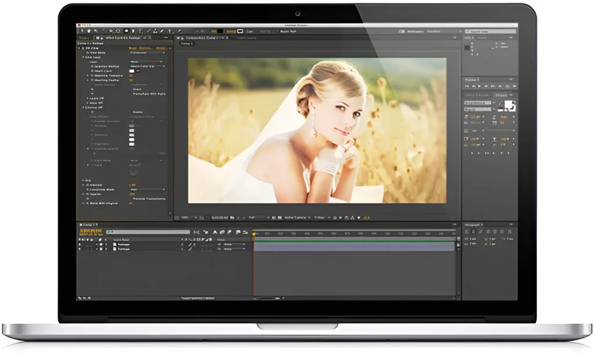The width and height of the screenshot is (595, 364).
Task: Hide layer 2 using its eye switch
Action: (x=79, y=248)
